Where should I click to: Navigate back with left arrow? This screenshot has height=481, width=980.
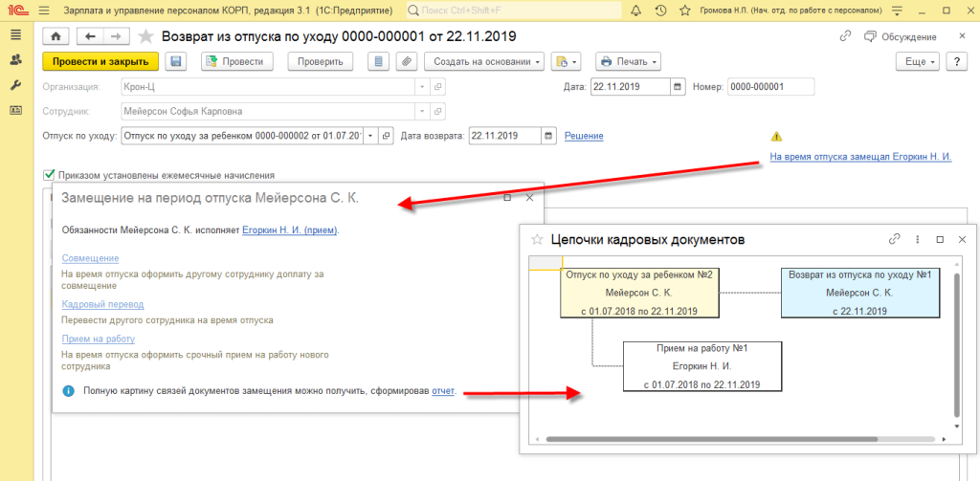click(90, 36)
